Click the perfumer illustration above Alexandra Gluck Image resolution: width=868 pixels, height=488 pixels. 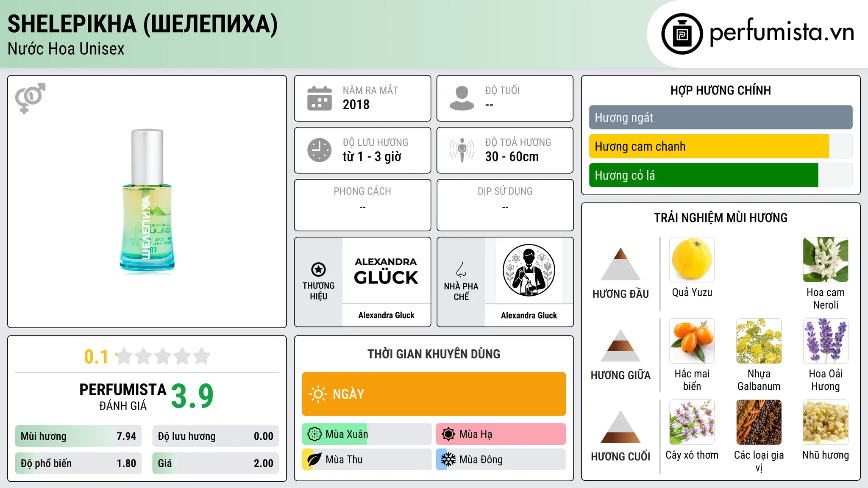tap(529, 270)
